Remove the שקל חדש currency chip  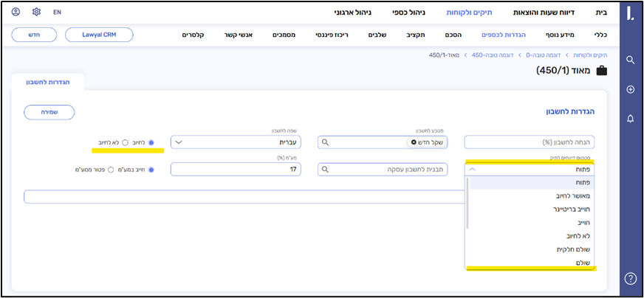pyautogui.click(x=414, y=142)
